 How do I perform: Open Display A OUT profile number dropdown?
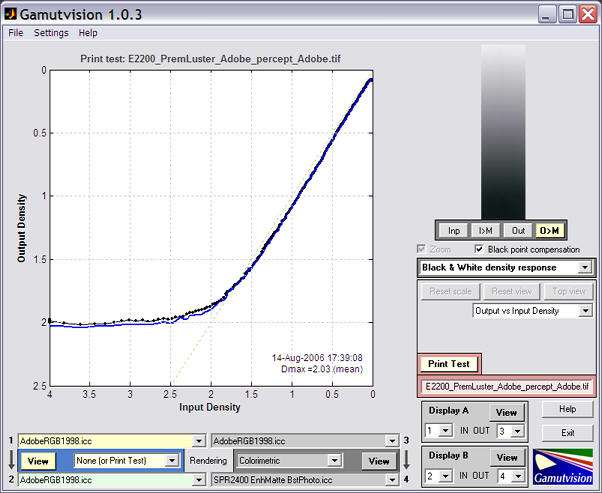(511, 431)
